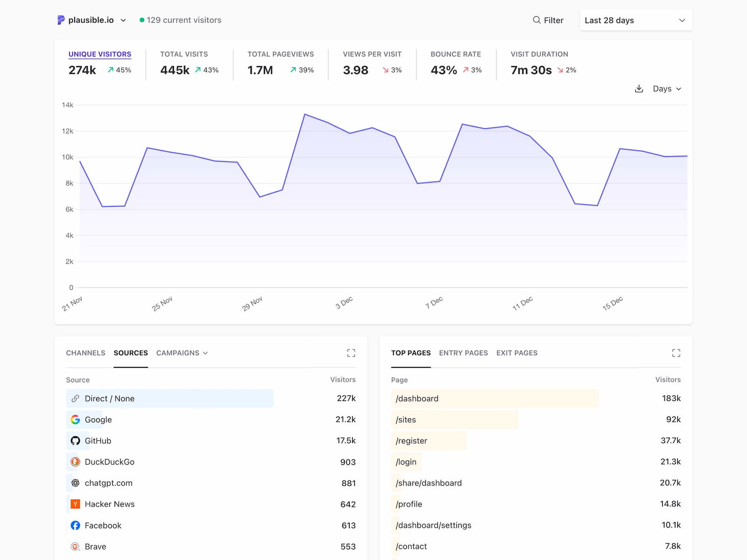This screenshot has width=747, height=560.
Task: Open the Days interval dropdown
Action: (667, 88)
